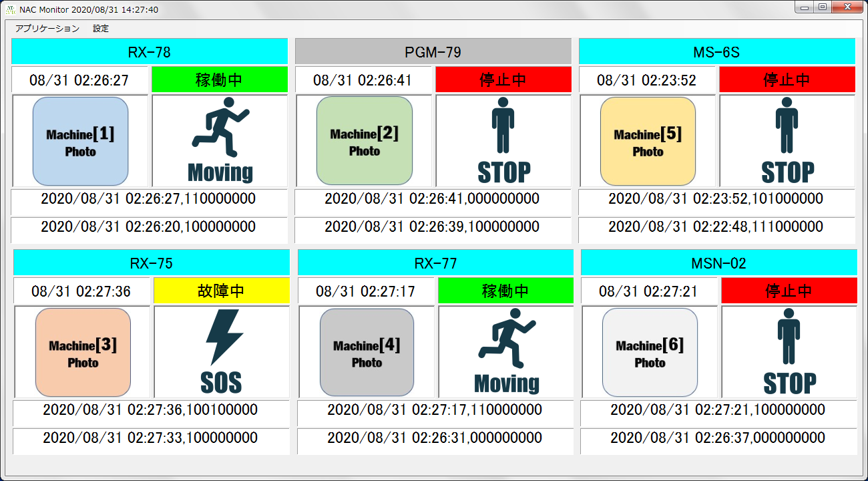Click the gray PGM-79 machine header

tap(433, 51)
